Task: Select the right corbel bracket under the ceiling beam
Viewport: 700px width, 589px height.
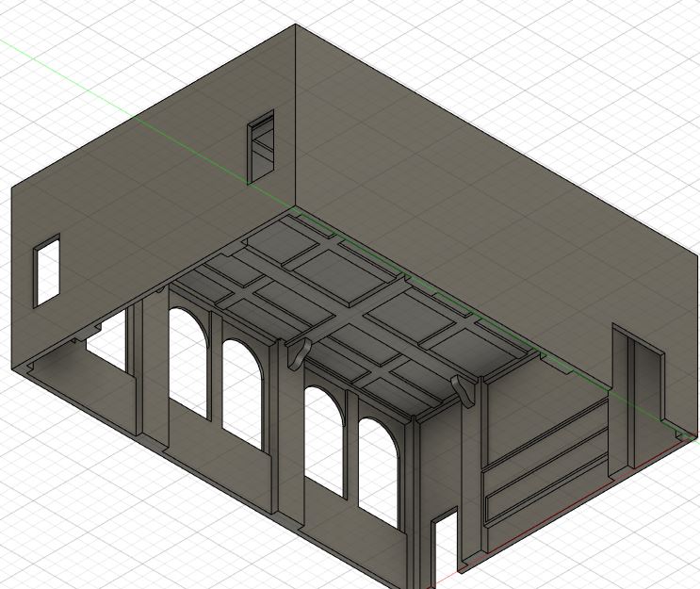Action: click(463, 391)
